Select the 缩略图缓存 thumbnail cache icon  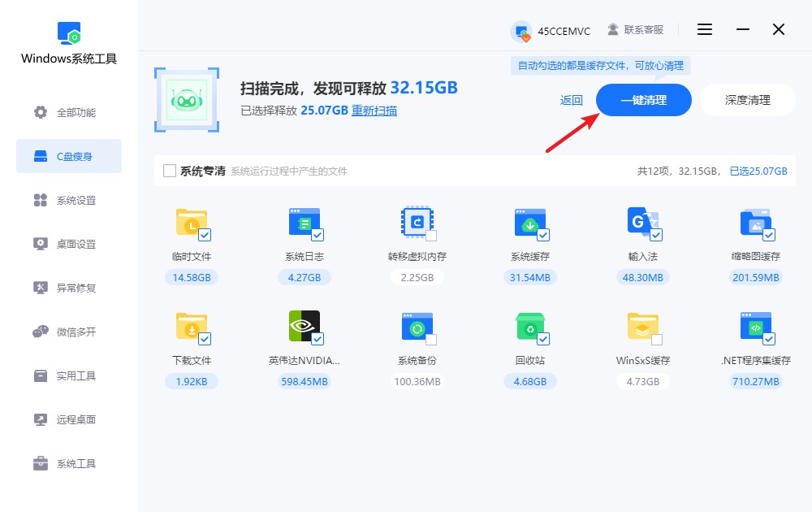click(756, 223)
